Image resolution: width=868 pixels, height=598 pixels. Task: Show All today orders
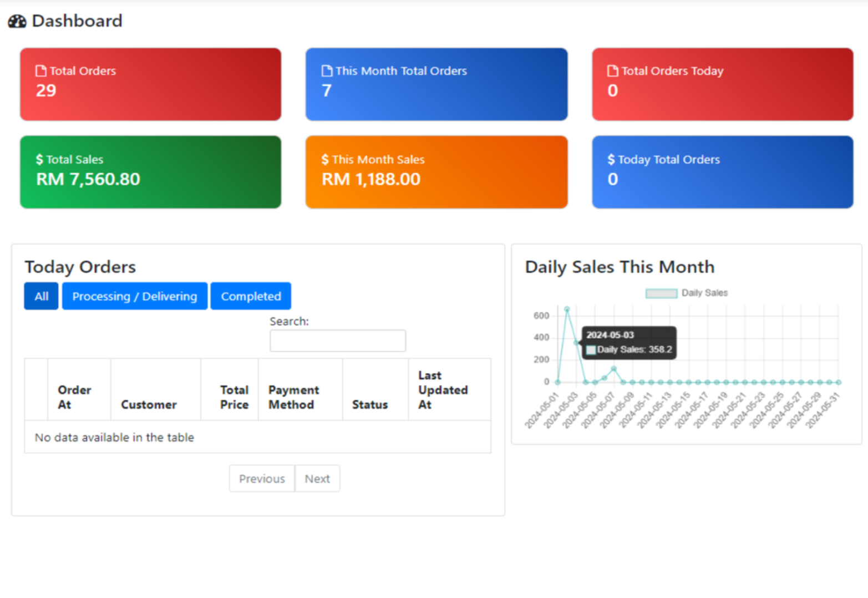point(41,296)
